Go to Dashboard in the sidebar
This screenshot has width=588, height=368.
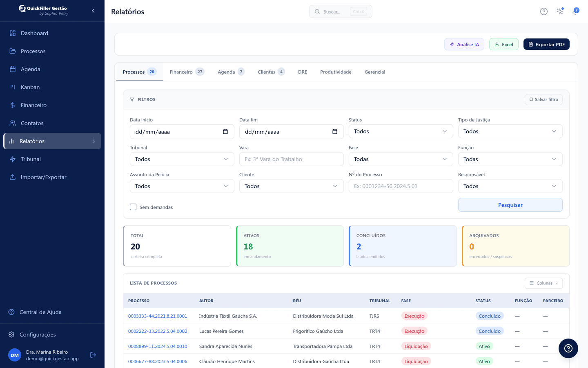(x=52, y=33)
